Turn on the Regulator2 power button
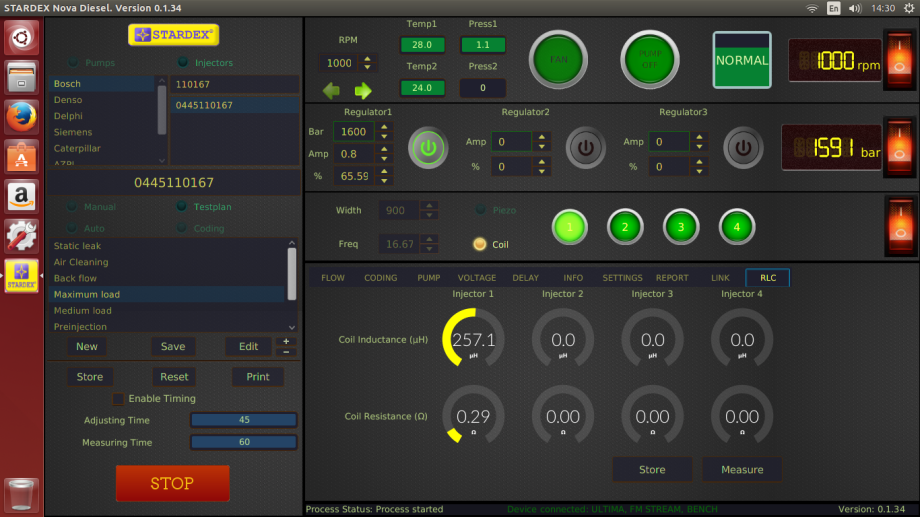The width and height of the screenshot is (920, 517). coord(585,147)
